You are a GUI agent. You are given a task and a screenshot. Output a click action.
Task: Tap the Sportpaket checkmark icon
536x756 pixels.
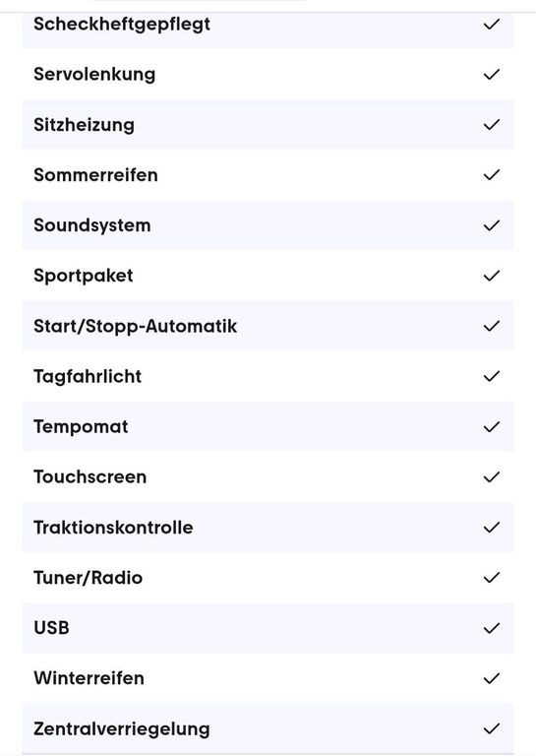(491, 276)
